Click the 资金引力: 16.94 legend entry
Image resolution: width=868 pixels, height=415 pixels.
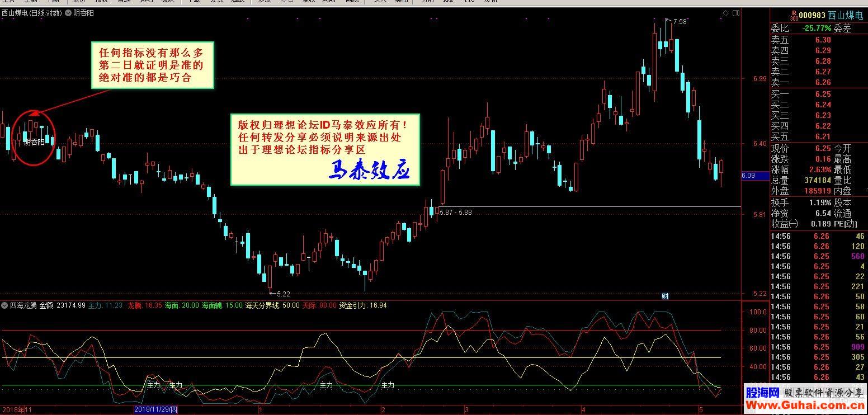pyautogui.click(x=363, y=305)
